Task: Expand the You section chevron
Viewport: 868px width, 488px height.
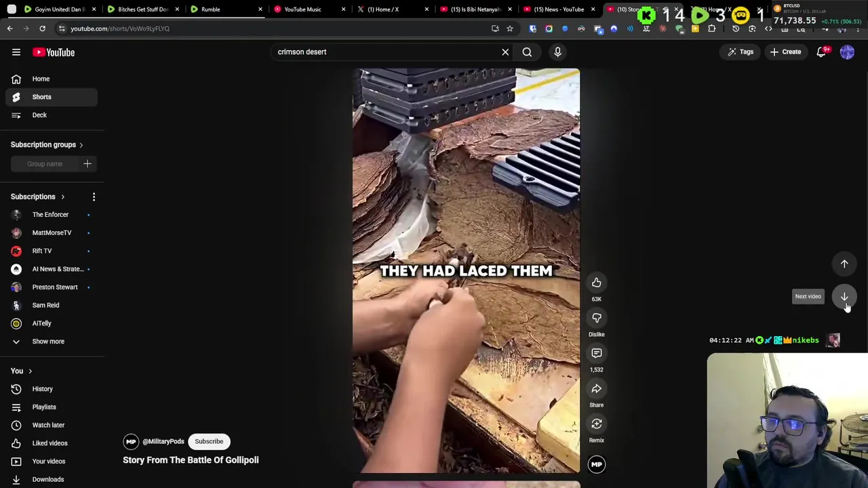Action: point(30,371)
